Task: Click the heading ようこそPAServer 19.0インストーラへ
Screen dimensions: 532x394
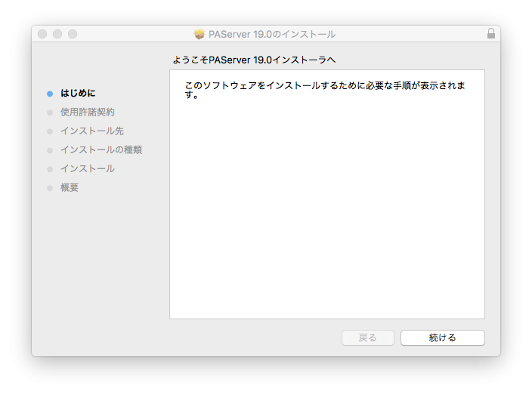Action: (x=254, y=60)
